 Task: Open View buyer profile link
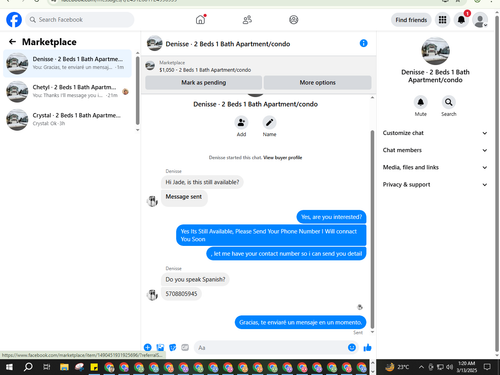(x=283, y=158)
